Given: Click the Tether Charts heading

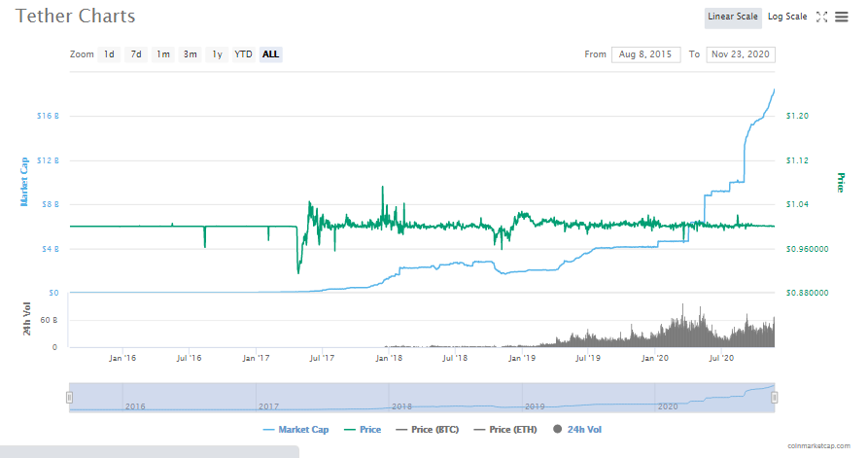Looking at the screenshot, I should (x=75, y=17).
